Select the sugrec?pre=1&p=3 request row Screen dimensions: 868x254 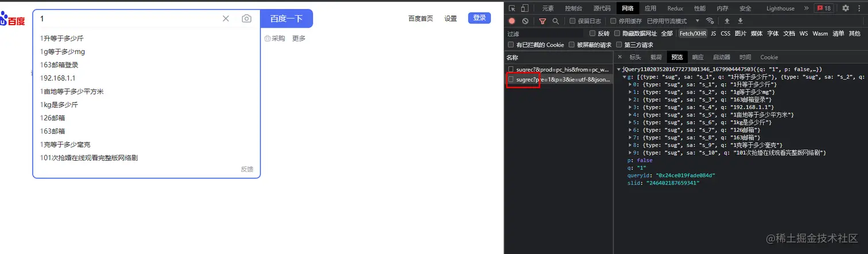(x=559, y=80)
